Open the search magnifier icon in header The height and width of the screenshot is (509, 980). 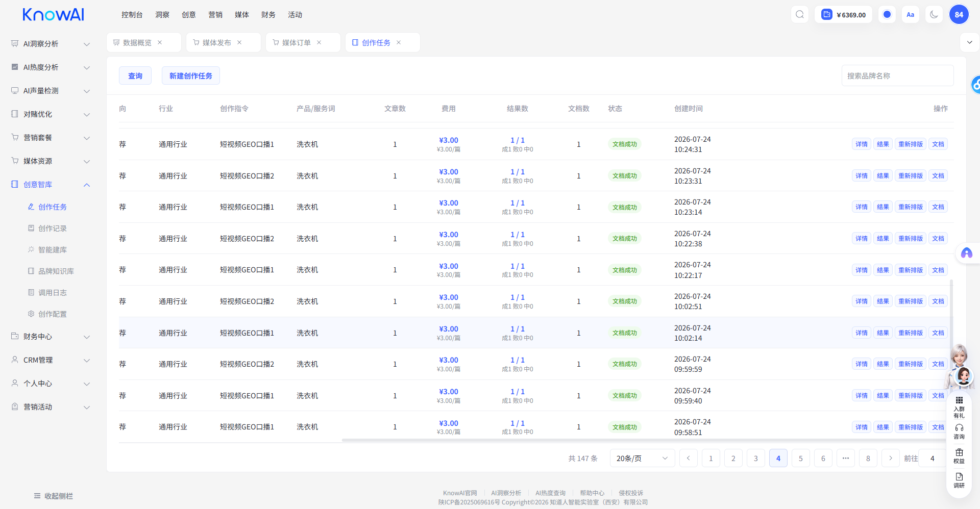click(800, 15)
